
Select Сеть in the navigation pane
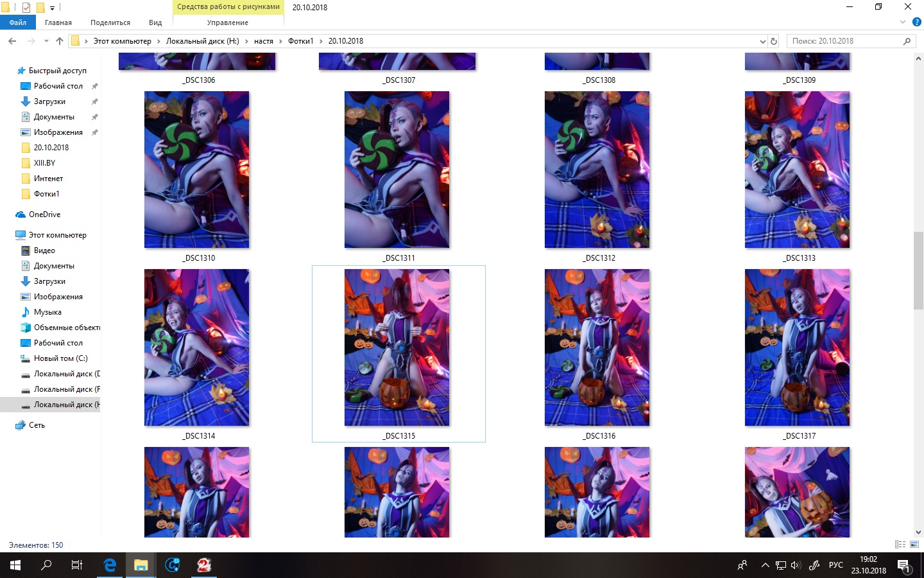coord(37,425)
